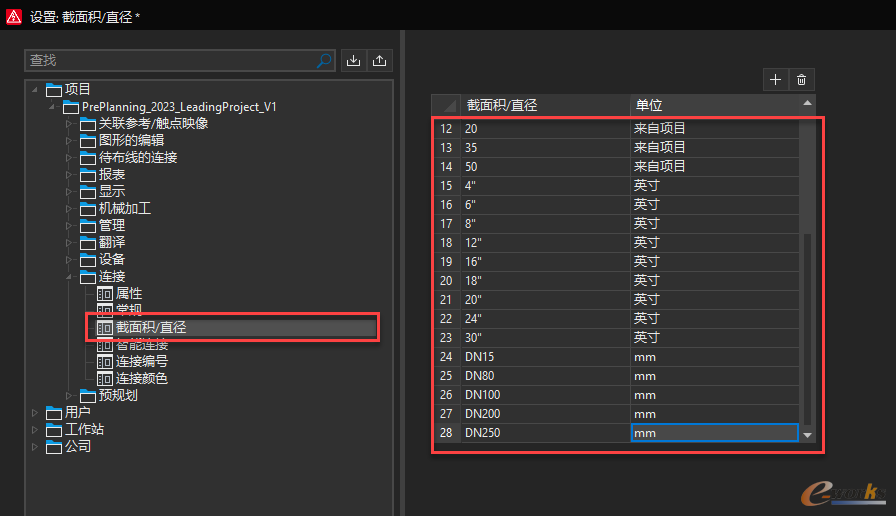
Task: Expand the 关联参考/触点映像 node
Action: [x=69, y=123]
